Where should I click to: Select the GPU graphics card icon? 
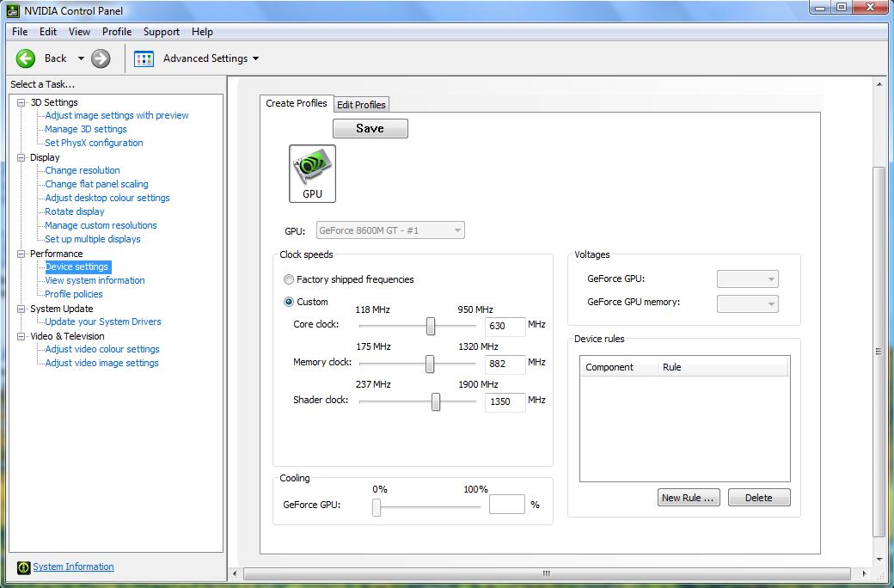tap(312, 174)
